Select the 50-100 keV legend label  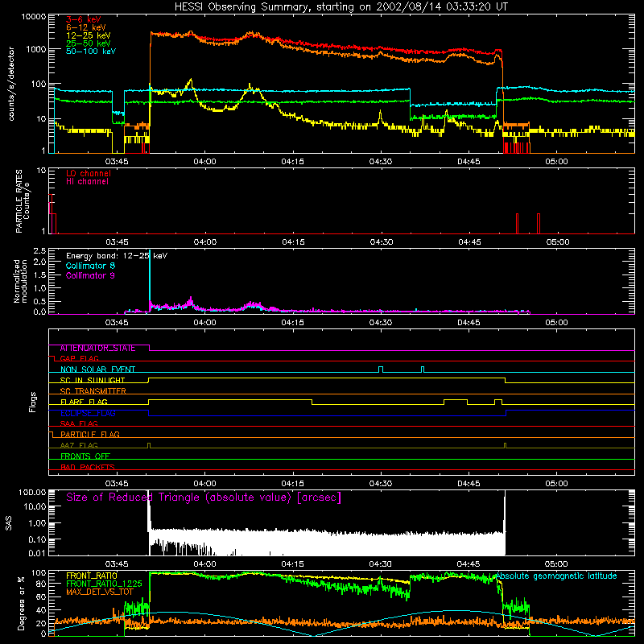pos(91,52)
